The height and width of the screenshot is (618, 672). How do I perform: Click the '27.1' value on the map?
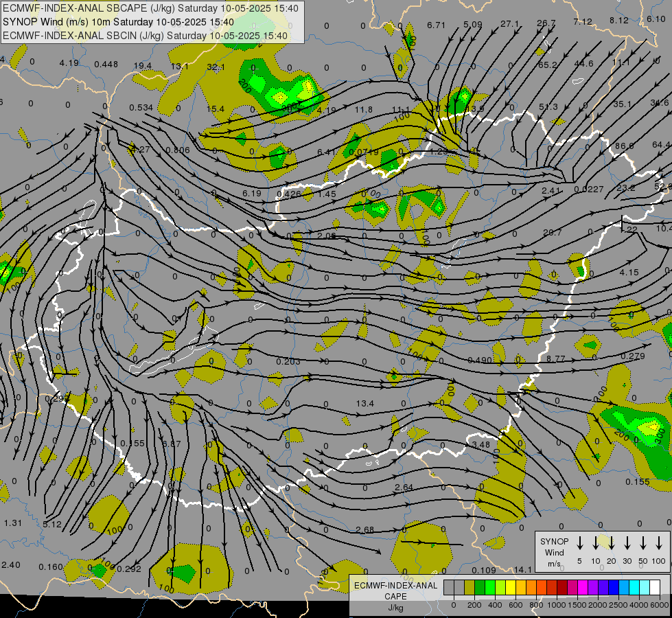[509, 23]
